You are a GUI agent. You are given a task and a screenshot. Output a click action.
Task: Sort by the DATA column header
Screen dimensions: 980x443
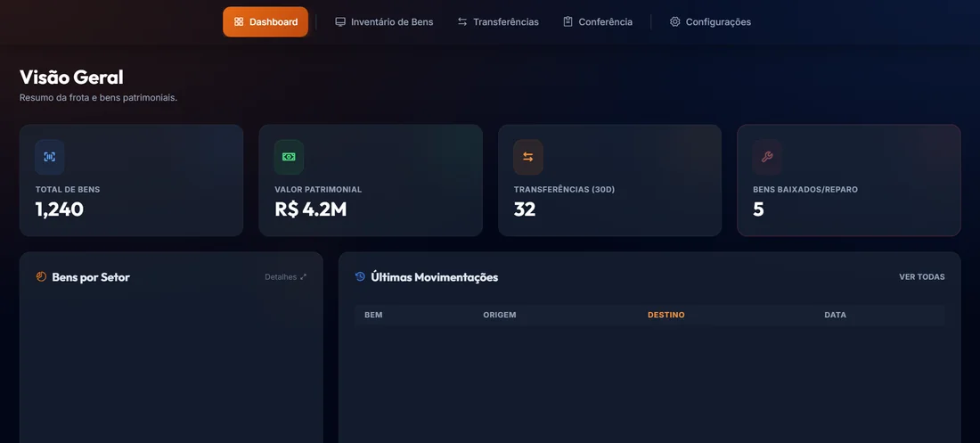(835, 315)
